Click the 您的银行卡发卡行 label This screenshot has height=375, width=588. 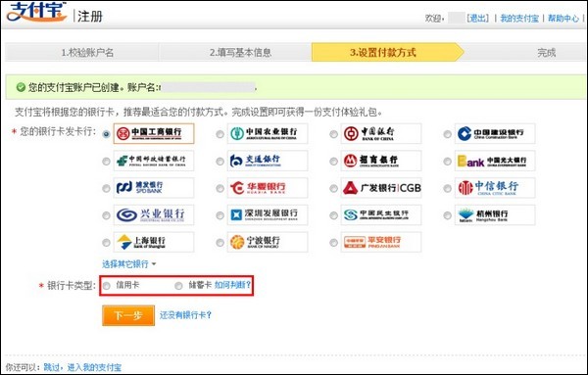(58, 131)
